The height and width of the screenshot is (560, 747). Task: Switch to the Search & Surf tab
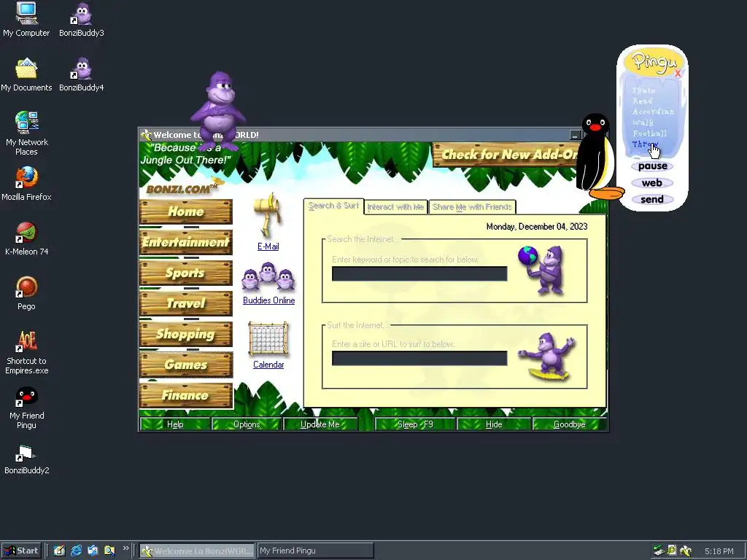coord(333,206)
